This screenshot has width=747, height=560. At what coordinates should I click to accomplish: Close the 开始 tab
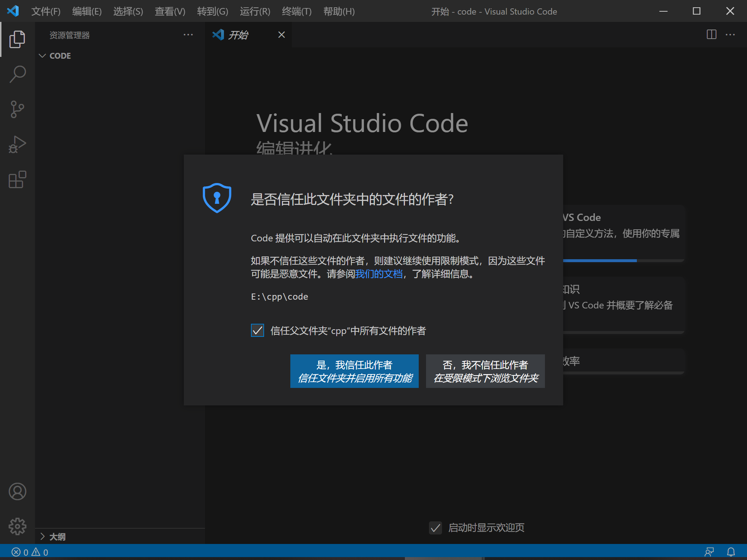click(x=282, y=35)
